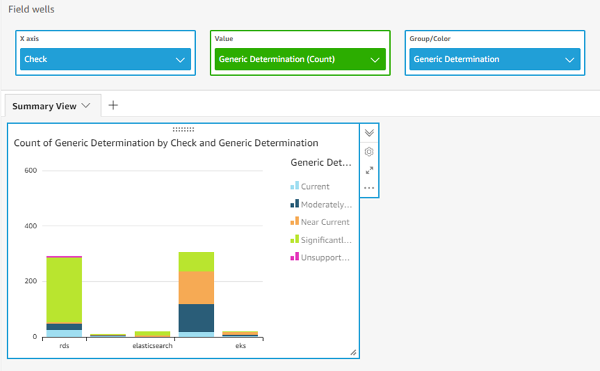600x371 pixels.
Task: Open the Group/Color Generic Determination dropdown
Action: click(x=570, y=60)
